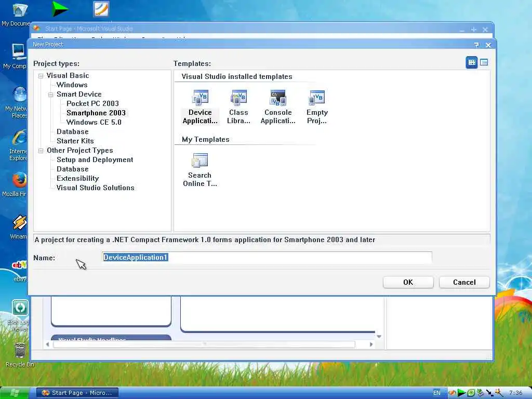
Task: Open My Documents desktop icon
Action: (16, 15)
